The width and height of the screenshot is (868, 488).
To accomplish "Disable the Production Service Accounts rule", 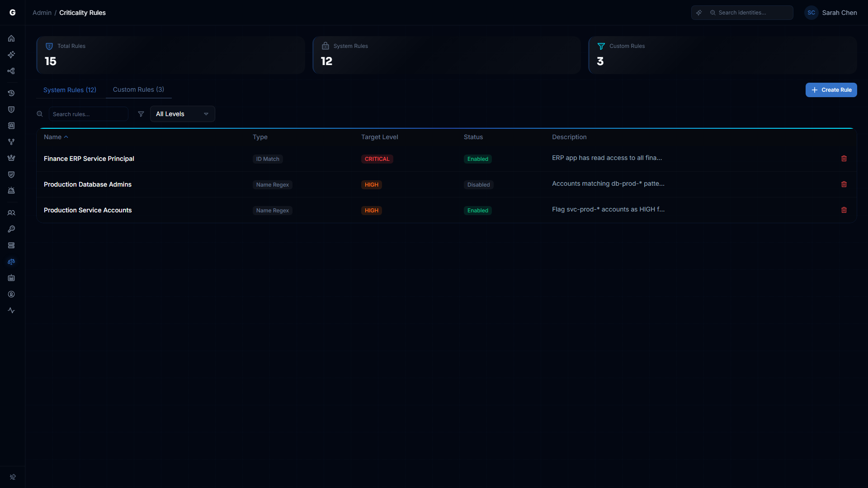I will (477, 210).
